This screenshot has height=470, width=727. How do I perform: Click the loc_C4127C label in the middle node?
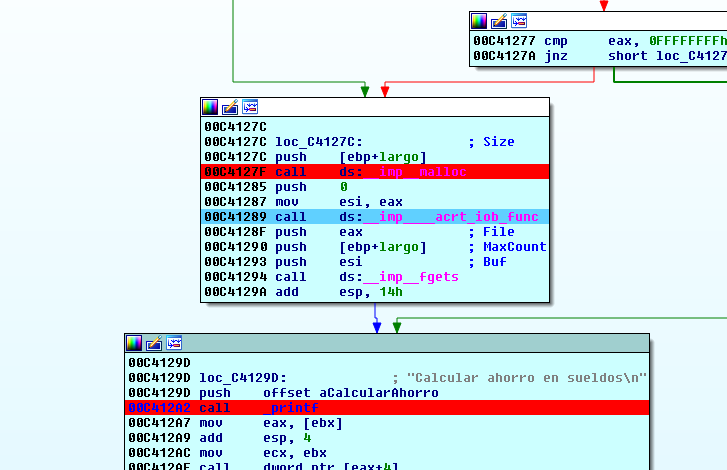(x=318, y=142)
